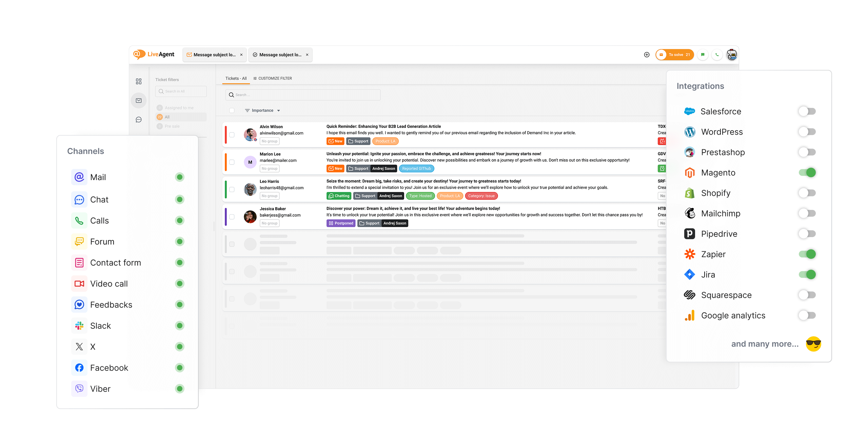
Task: Open the robot avatar in top right corner
Action: [732, 55]
